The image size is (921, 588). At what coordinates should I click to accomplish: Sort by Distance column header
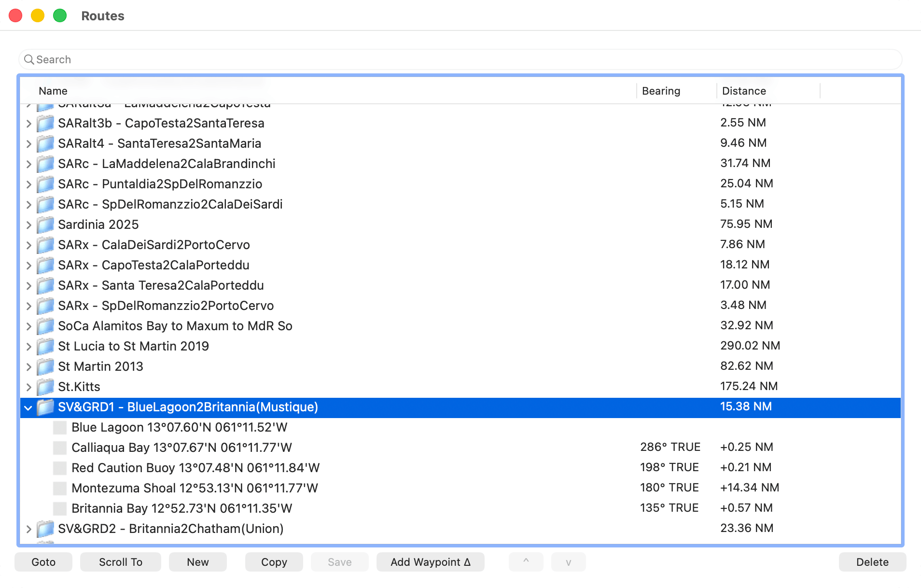tap(768, 91)
